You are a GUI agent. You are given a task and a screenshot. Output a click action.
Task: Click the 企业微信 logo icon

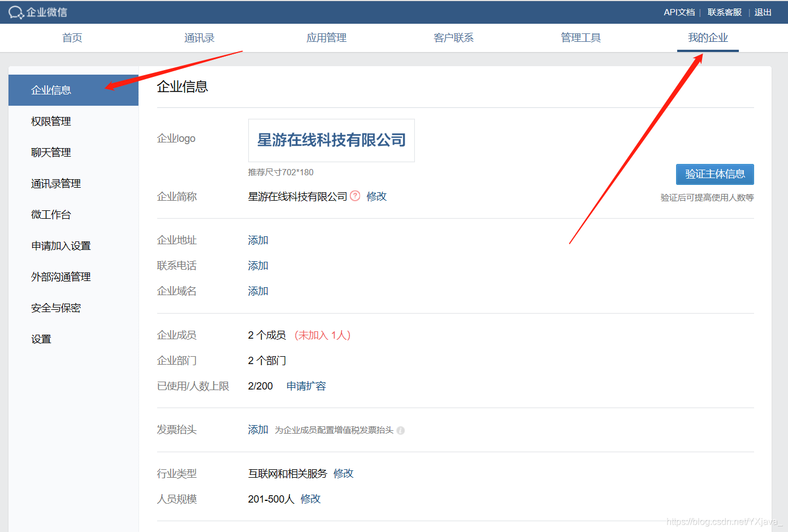click(16, 12)
